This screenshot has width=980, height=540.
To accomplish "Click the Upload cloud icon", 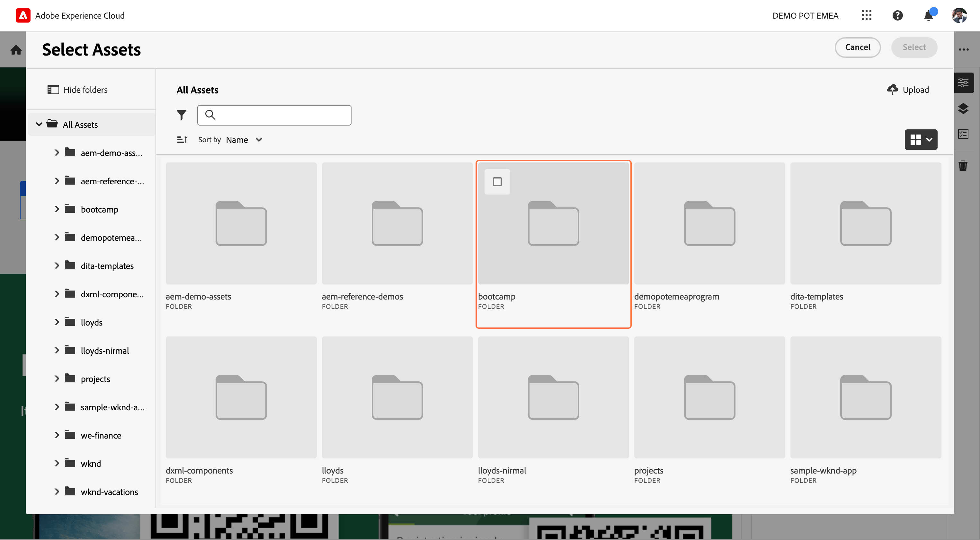I will (892, 90).
